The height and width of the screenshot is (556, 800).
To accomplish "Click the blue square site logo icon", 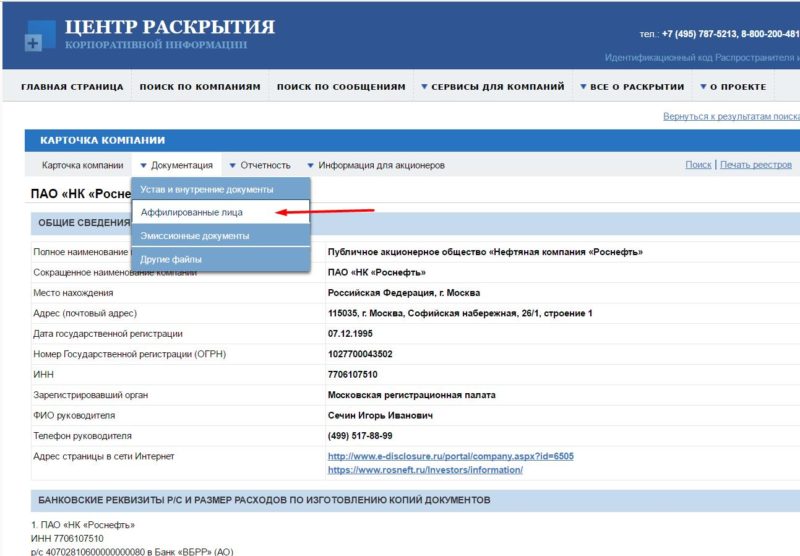I will click(x=40, y=35).
